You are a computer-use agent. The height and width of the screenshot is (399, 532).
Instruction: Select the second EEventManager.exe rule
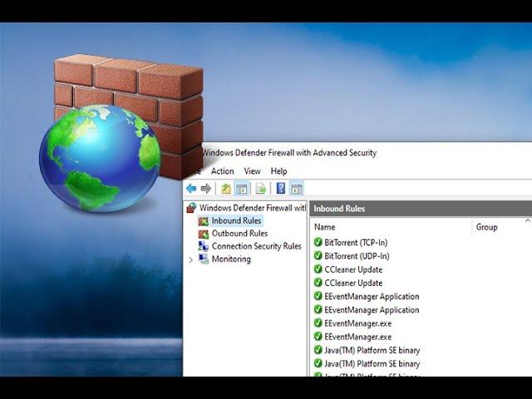pos(357,337)
